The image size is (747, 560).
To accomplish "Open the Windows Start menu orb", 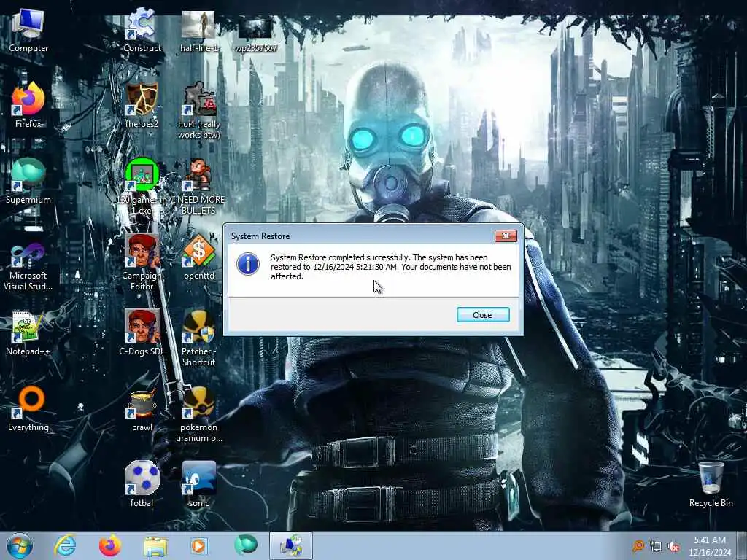I will (20, 545).
